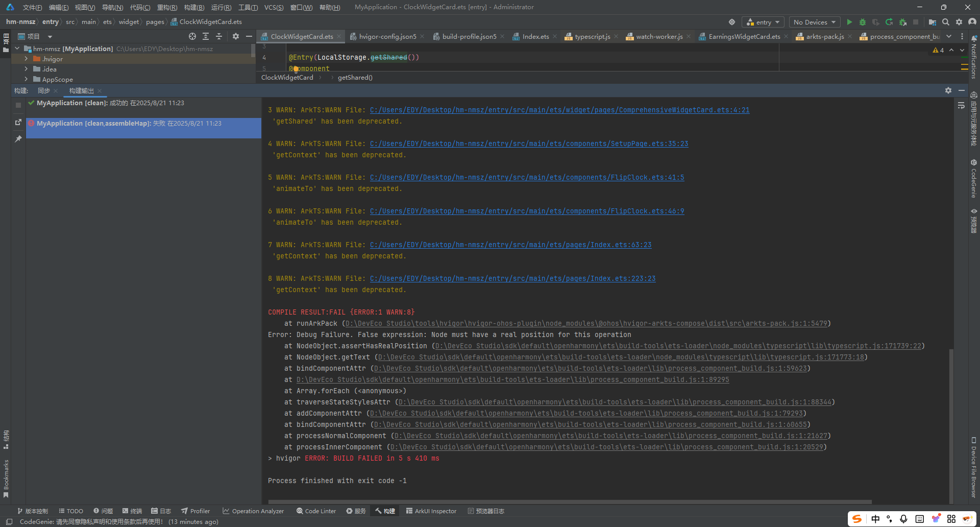The image size is (980, 527).
Task: Select failed MyApplication [clean,assembleHap] build
Action: click(x=143, y=128)
